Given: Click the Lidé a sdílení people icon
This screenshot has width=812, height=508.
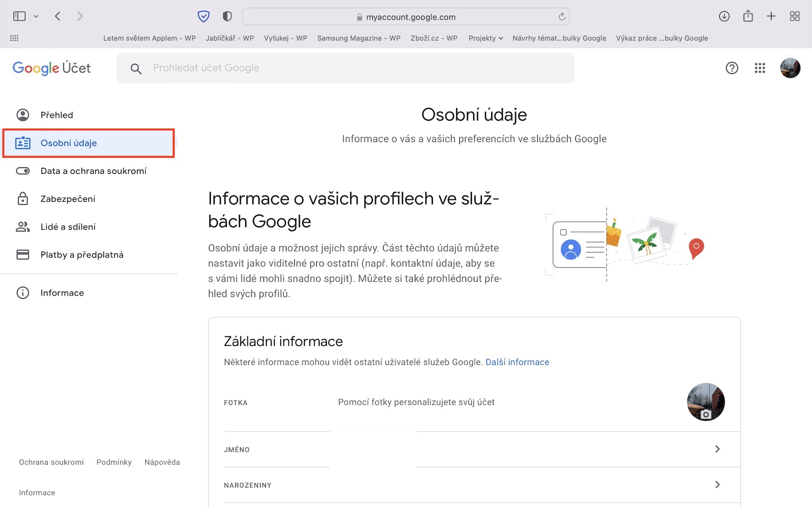Looking at the screenshot, I should tap(23, 227).
